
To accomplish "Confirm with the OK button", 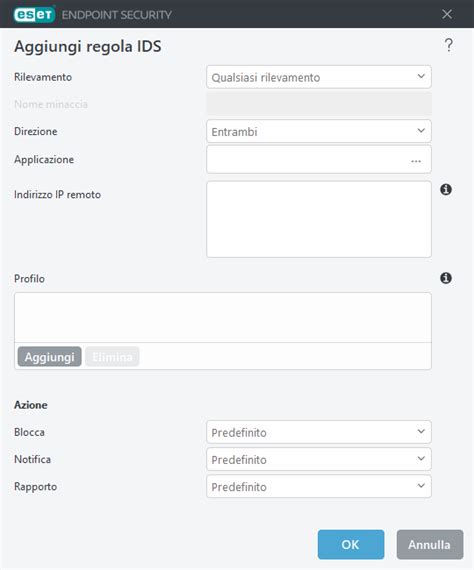I will point(351,545).
